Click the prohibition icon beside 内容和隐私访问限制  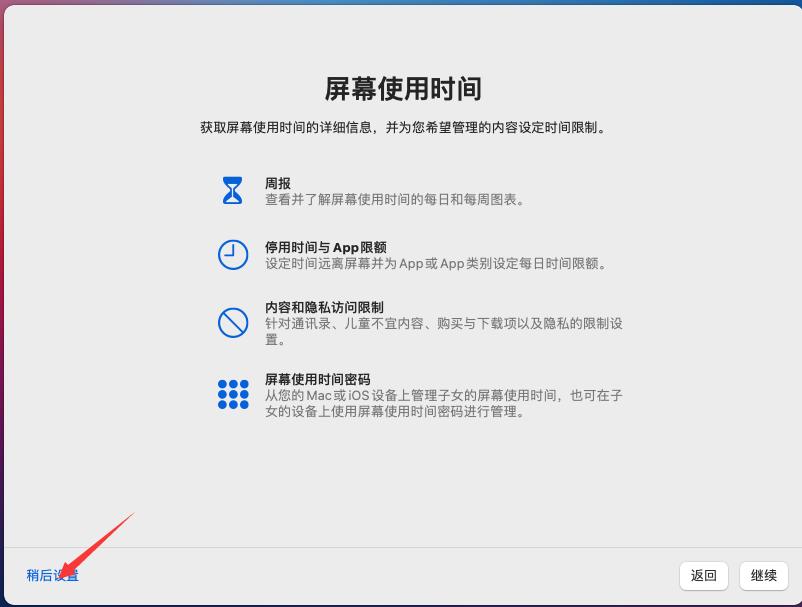pyautogui.click(x=232, y=322)
